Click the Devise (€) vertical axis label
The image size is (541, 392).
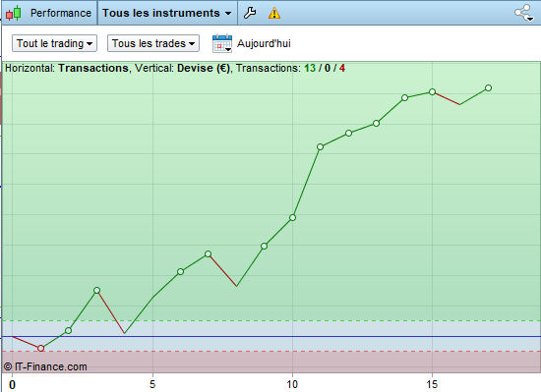point(204,68)
